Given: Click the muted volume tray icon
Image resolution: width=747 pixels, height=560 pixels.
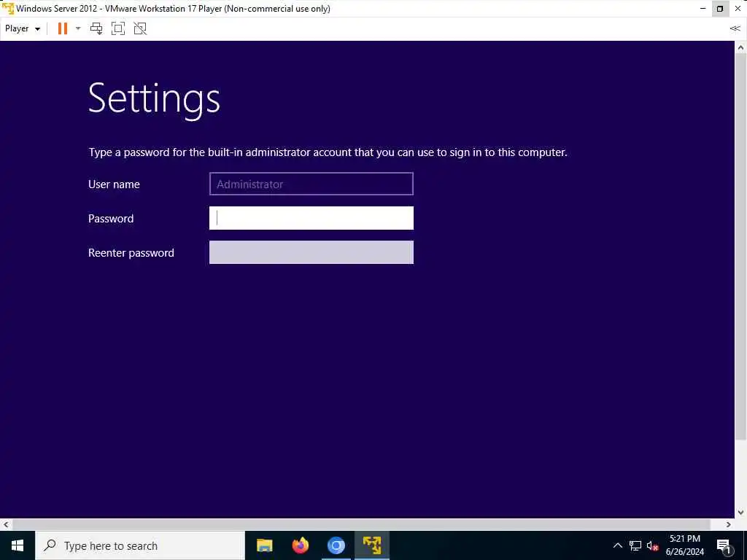Looking at the screenshot, I should click(652, 545).
